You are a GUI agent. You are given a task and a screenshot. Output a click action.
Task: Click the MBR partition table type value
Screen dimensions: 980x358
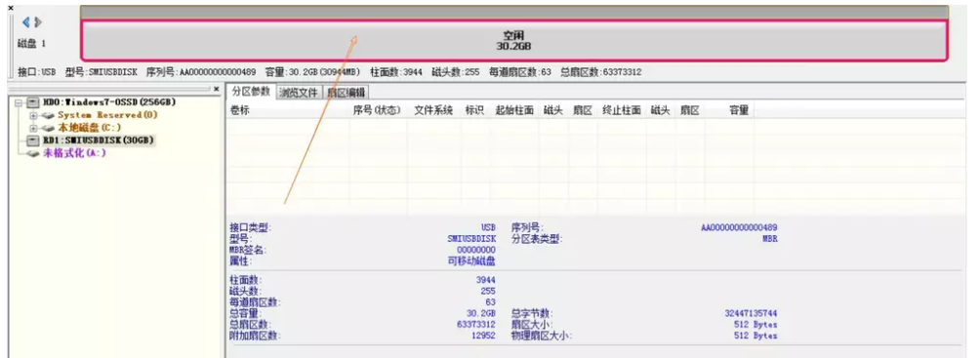(x=770, y=239)
